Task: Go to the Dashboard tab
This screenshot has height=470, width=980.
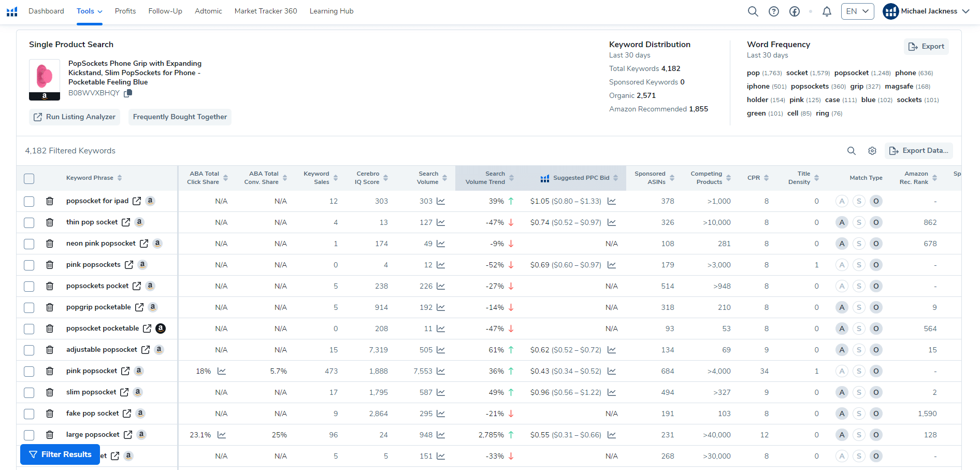Action: click(x=46, y=11)
